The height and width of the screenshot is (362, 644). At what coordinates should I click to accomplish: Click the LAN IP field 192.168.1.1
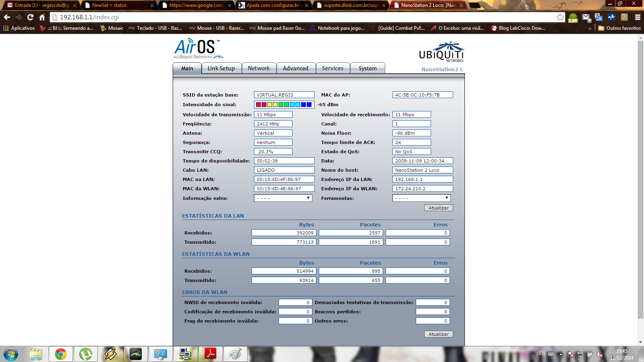click(x=423, y=179)
